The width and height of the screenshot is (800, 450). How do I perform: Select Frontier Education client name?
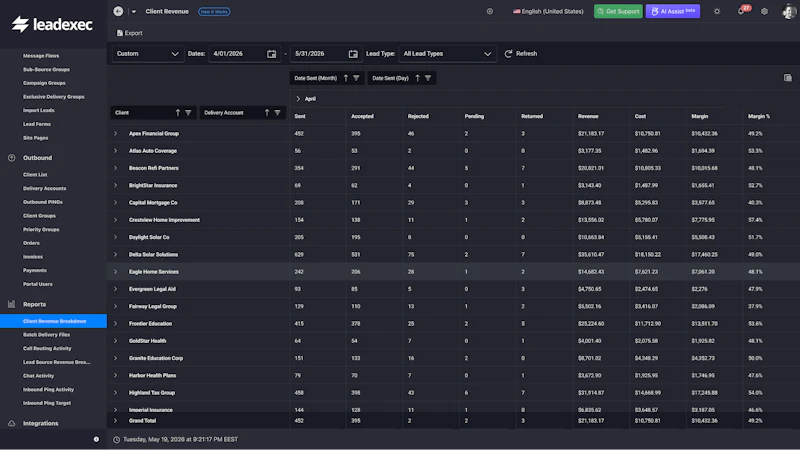pyautogui.click(x=150, y=323)
